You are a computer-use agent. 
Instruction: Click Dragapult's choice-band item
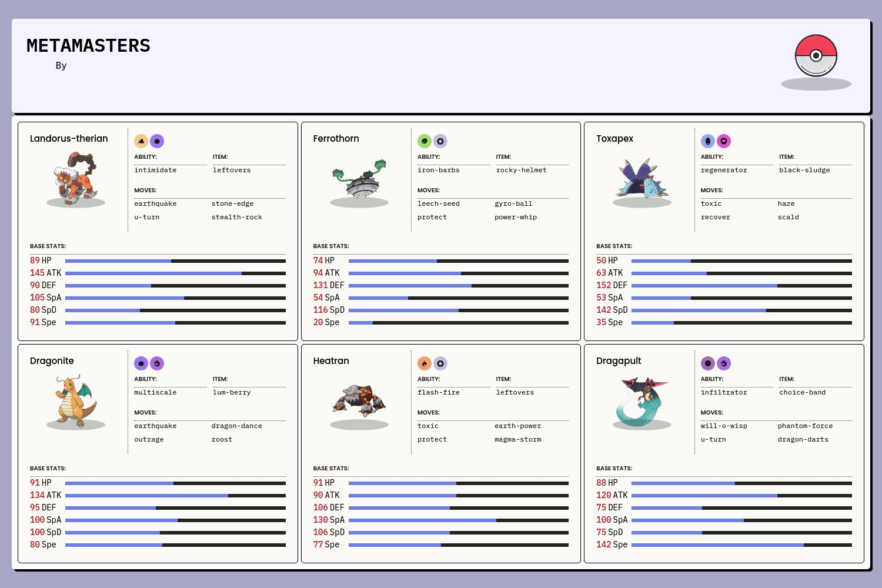pyautogui.click(x=802, y=393)
